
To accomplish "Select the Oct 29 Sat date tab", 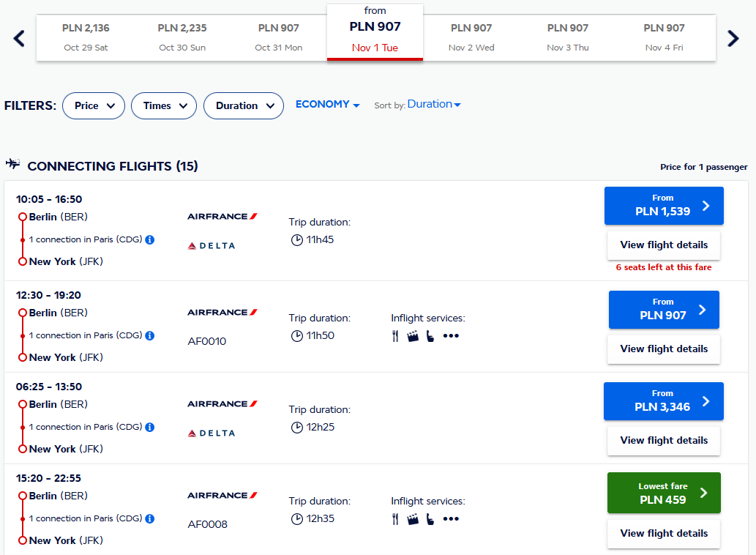I will (86, 37).
